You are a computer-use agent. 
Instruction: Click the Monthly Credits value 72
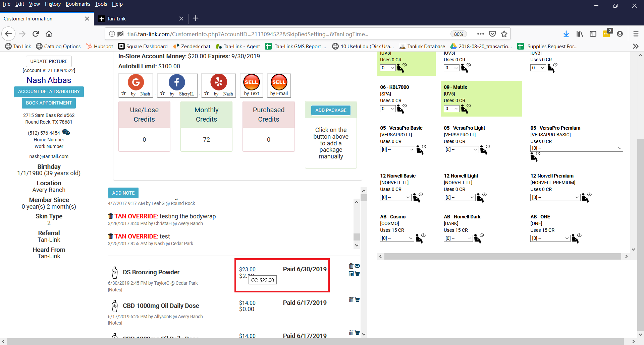tap(206, 140)
